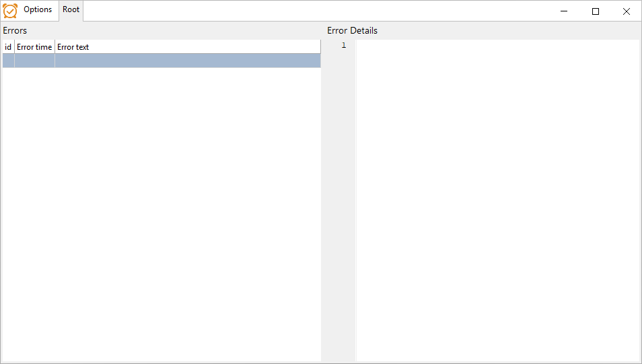
Task: Sort errors by the Error text header
Action: click(188, 47)
